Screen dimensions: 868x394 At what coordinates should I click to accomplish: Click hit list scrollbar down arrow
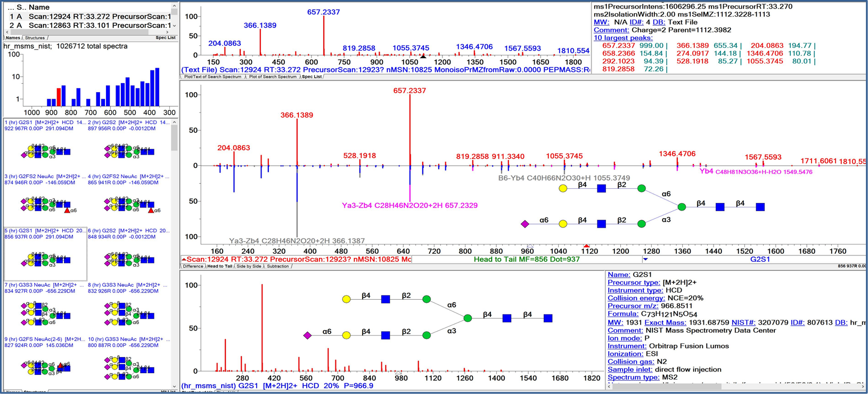point(174,387)
